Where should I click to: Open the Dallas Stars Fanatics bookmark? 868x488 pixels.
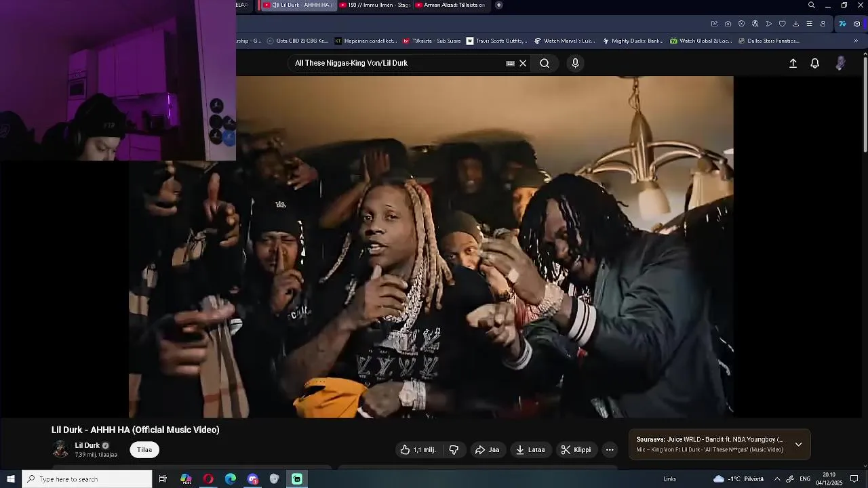pos(768,41)
